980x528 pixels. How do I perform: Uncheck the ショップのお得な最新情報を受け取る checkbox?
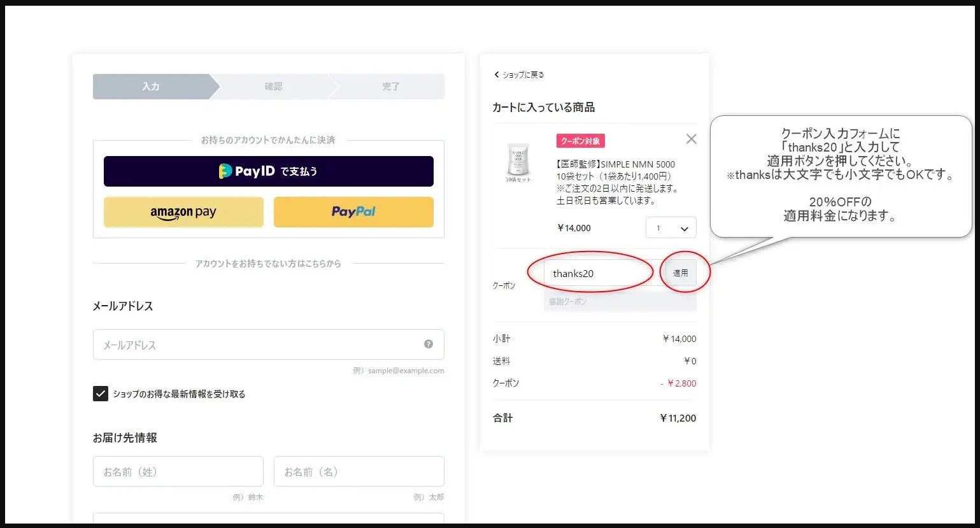coord(101,394)
